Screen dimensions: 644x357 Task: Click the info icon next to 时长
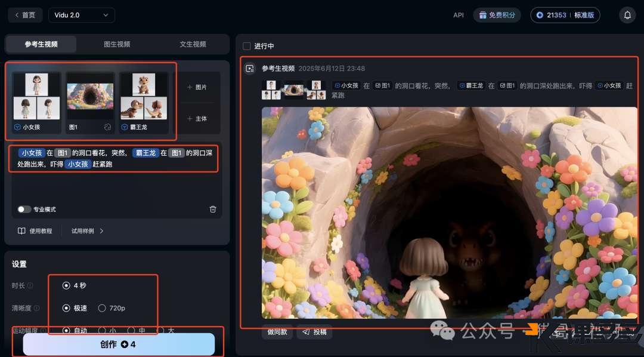(30, 286)
